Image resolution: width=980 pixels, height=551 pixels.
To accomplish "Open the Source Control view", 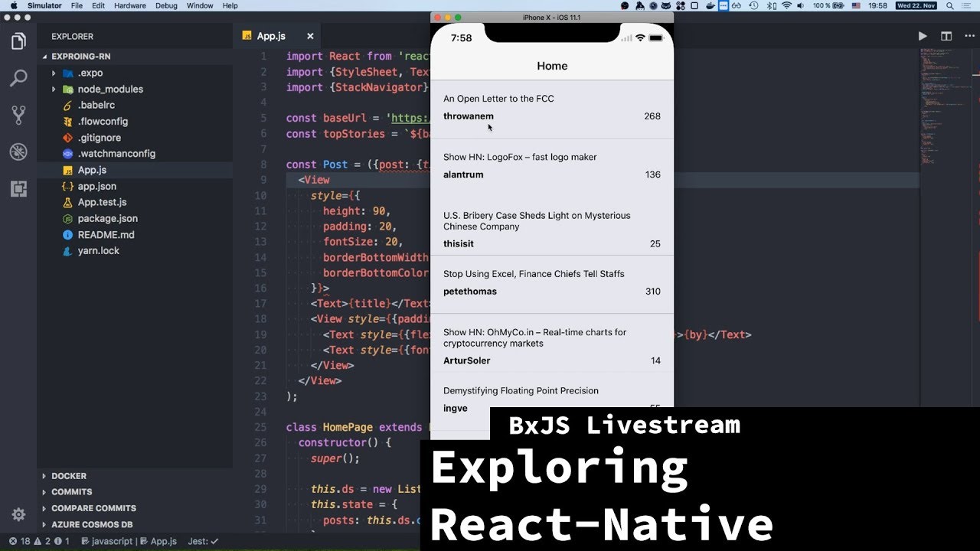I will coord(18,115).
